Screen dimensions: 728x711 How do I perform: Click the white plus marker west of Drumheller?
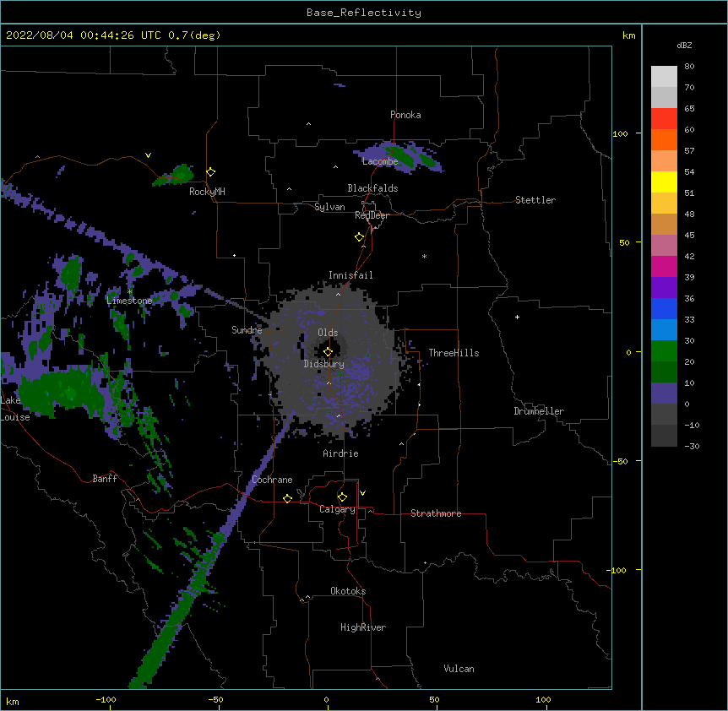coord(517,317)
